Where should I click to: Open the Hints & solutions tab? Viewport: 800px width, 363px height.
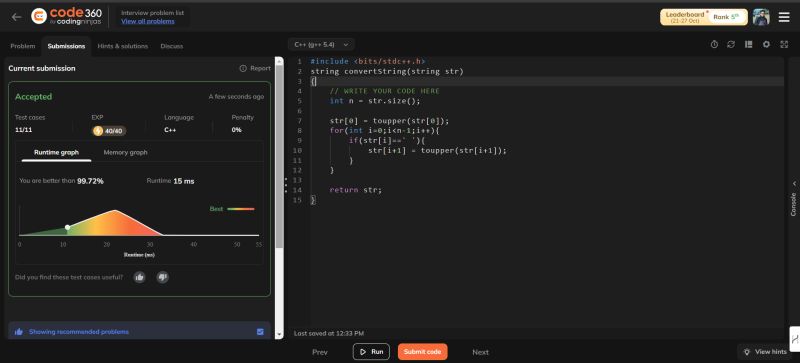click(122, 46)
